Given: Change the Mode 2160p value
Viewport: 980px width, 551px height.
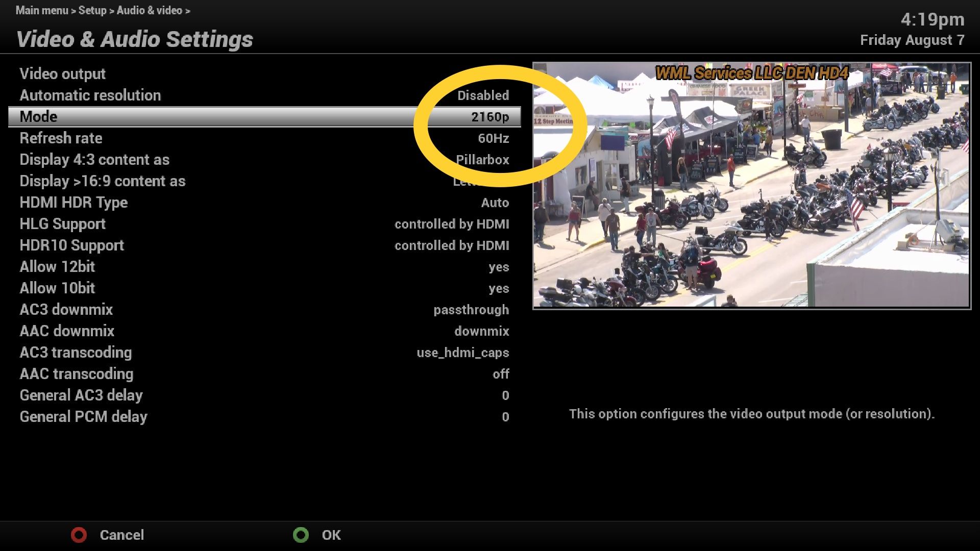Looking at the screenshot, I should point(489,117).
